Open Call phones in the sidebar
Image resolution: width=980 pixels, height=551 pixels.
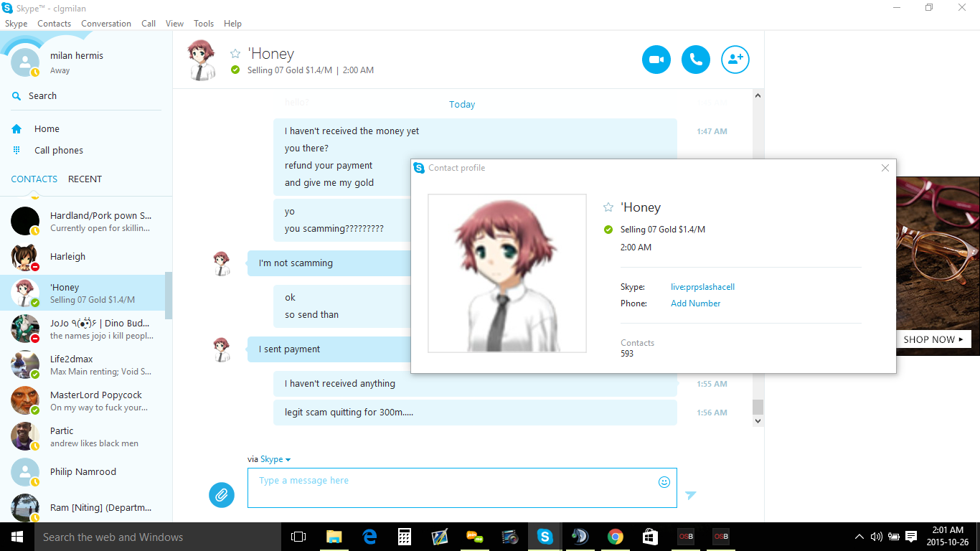tap(59, 150)
